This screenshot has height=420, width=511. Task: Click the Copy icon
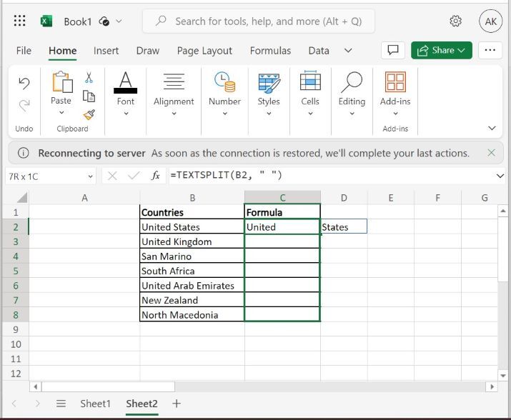click(x=89, y=96)
